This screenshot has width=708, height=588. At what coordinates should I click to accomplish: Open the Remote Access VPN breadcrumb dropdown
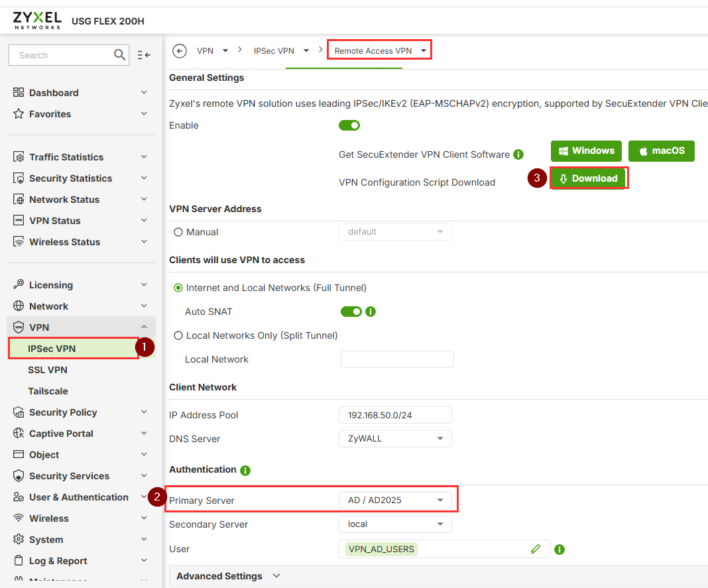(424, 50)
